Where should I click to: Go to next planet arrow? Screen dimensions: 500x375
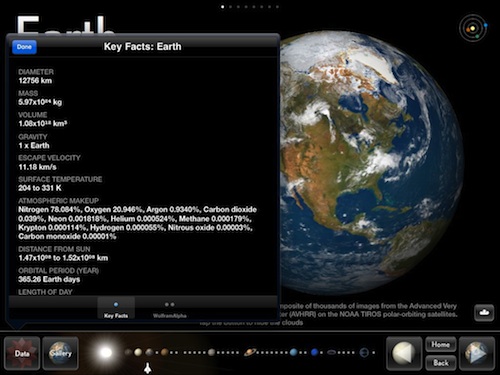[x=477, y=353]
